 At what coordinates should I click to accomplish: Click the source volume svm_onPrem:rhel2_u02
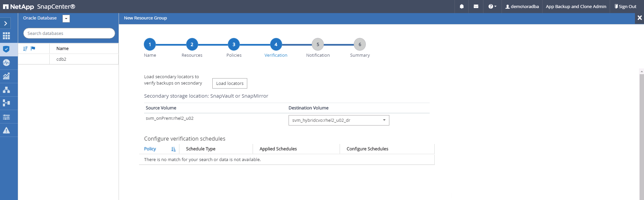coord(170,118)
